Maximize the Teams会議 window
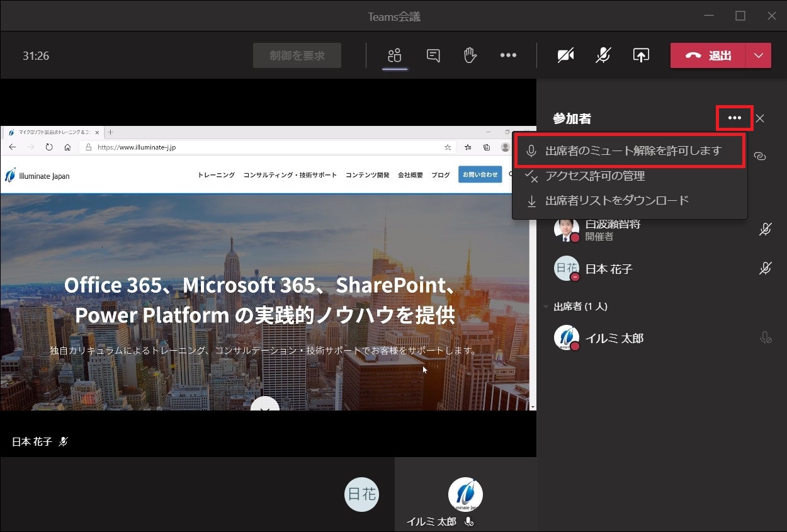Viewport: 787px width, 532px height. 740,16
